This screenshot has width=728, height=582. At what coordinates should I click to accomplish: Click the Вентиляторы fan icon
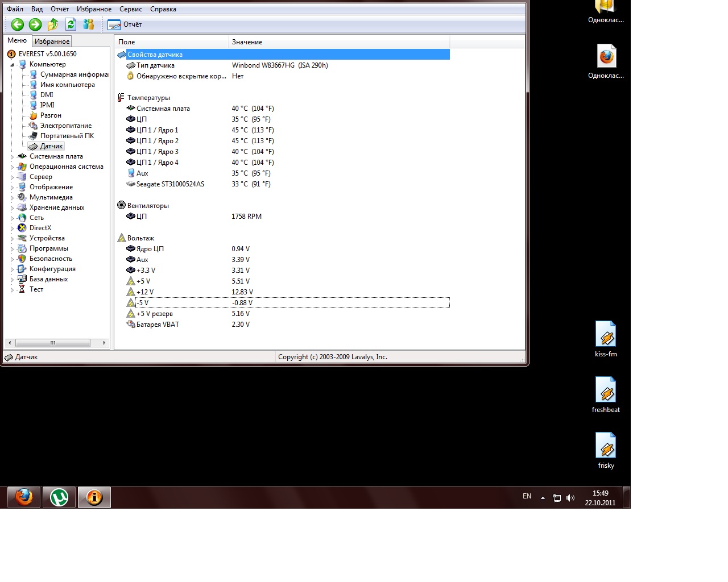pyautogui.click(x=121, y=206)
